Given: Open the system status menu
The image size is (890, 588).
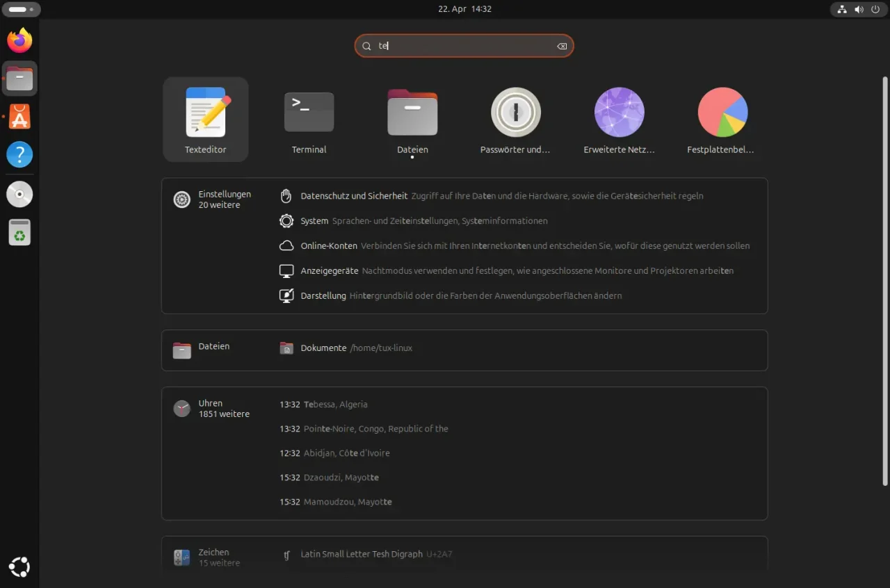Looking at the screenshot, I should pos(859,10).
